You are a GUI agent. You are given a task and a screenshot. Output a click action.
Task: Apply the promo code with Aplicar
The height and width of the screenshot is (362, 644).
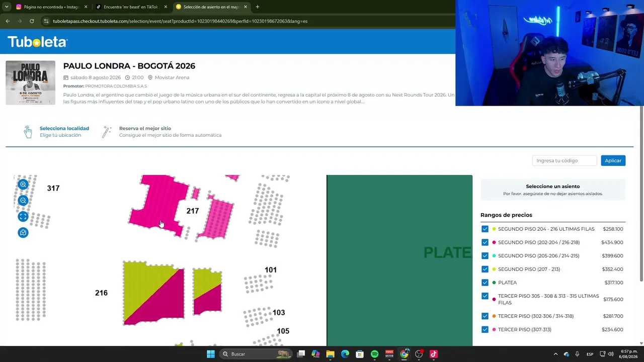613,160
